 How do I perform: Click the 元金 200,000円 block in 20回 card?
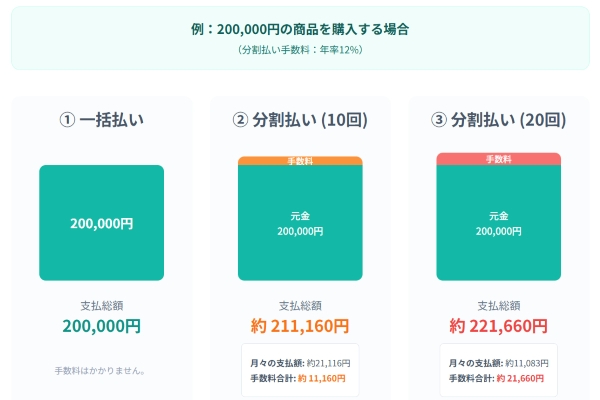coord(498,223)
